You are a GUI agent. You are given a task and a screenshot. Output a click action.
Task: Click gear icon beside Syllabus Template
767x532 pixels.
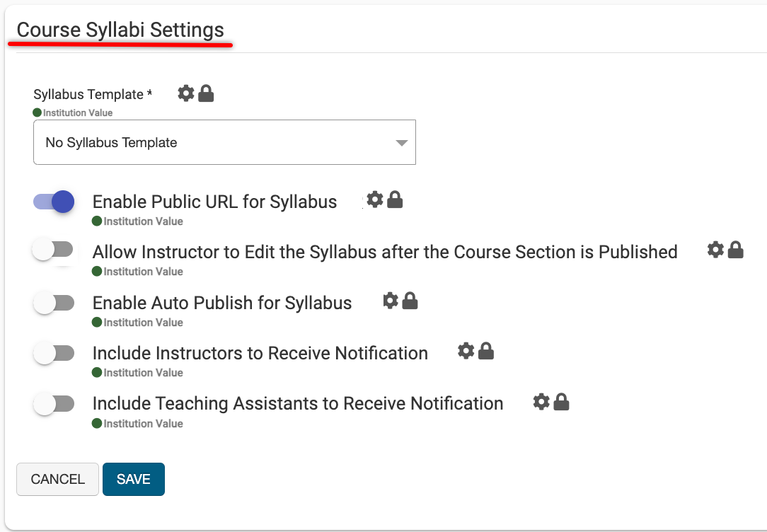(x=185, y=93)
